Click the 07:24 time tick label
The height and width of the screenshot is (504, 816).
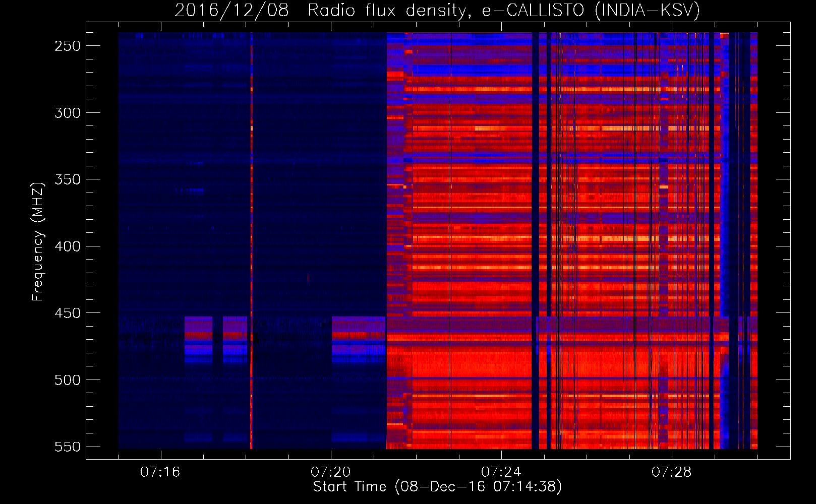coord(501,472)
